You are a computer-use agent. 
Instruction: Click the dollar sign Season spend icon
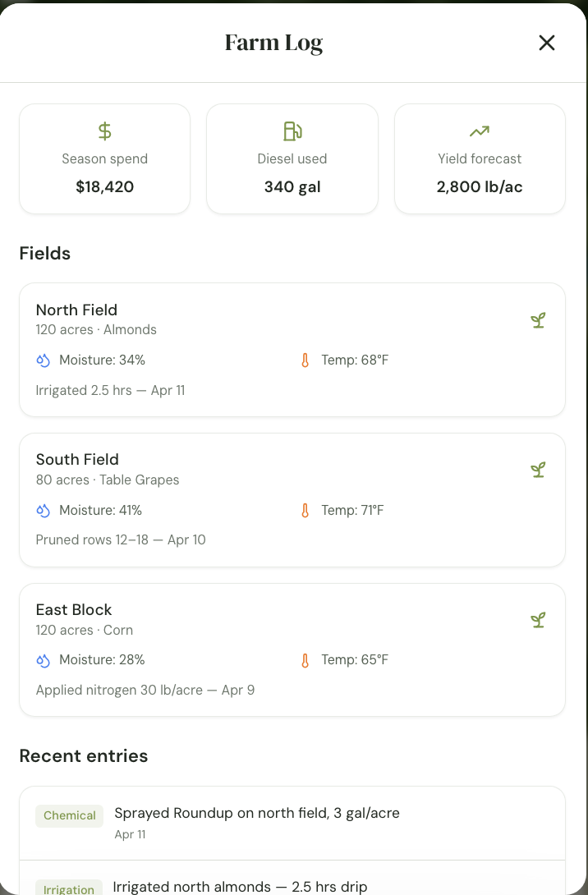105,131
